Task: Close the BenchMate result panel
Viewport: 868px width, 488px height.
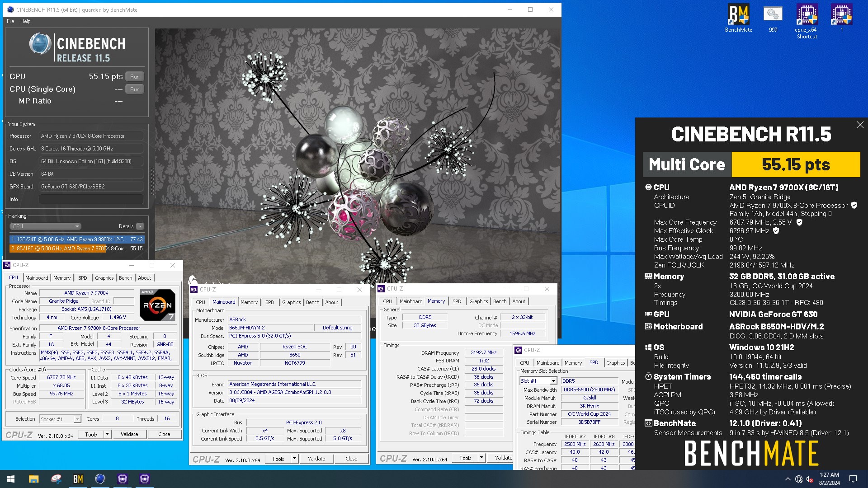Action: coord(860,125)
